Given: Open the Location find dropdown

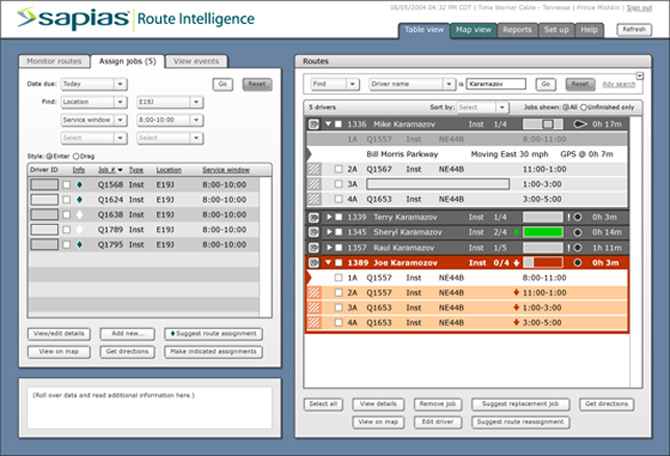Looking at the screenshot, I should click(x=94, y=102).
